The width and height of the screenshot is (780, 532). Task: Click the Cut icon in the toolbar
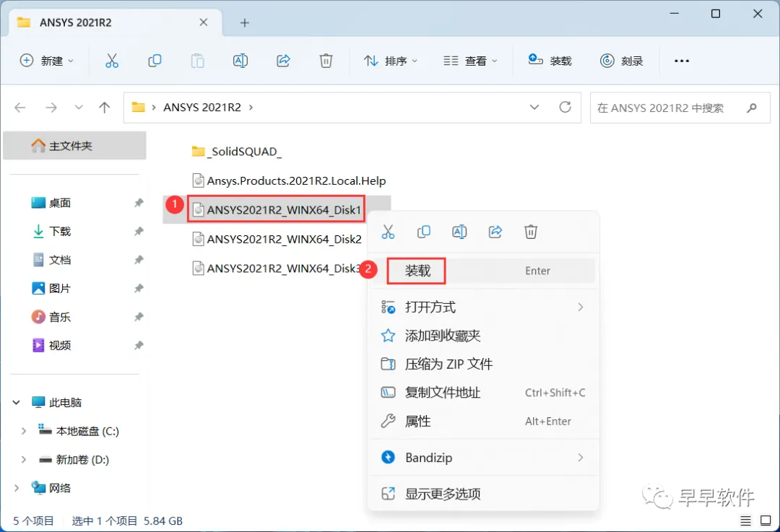pos(112,61)
